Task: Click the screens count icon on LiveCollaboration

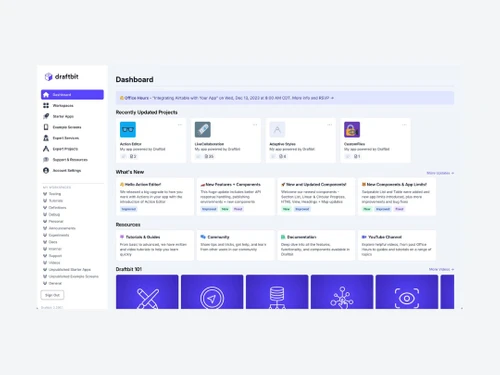Action: pos(206,156)
